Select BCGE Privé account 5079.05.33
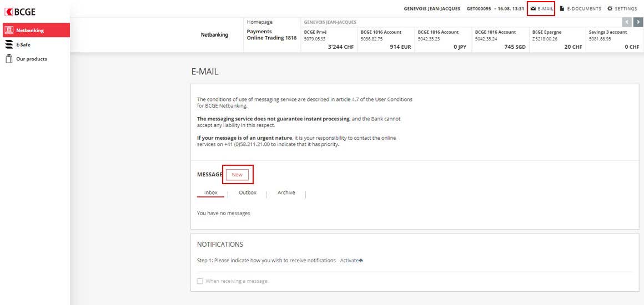 click(x=329, y=39)
